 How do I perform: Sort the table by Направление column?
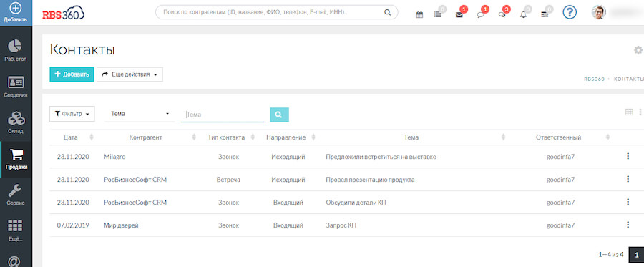[x=313, y=137]
